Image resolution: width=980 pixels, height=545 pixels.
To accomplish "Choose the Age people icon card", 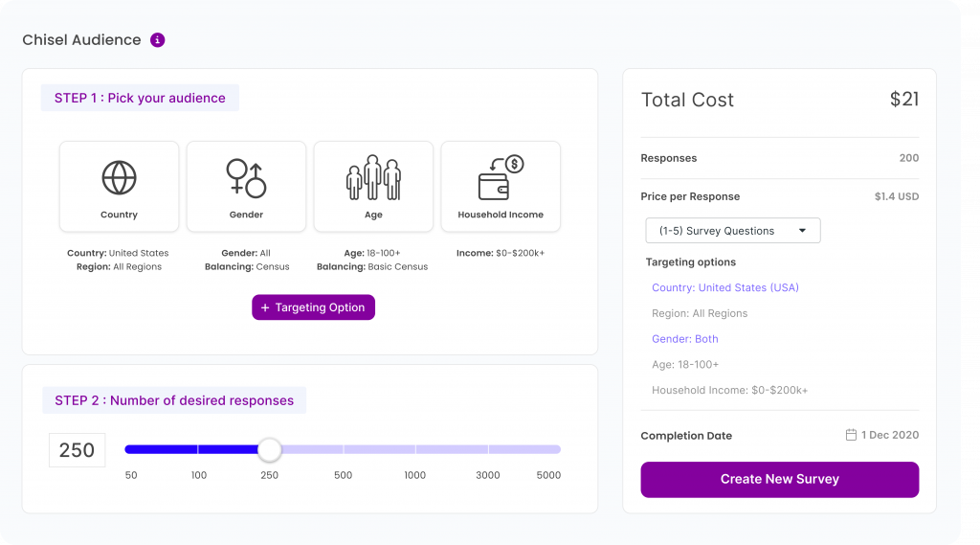I will pyautogui.click(x=373, y=187).
